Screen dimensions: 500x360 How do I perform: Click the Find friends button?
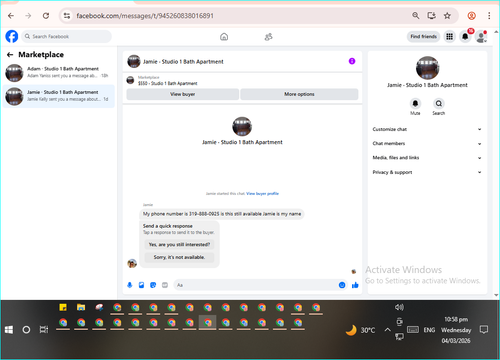click(423, 36)
